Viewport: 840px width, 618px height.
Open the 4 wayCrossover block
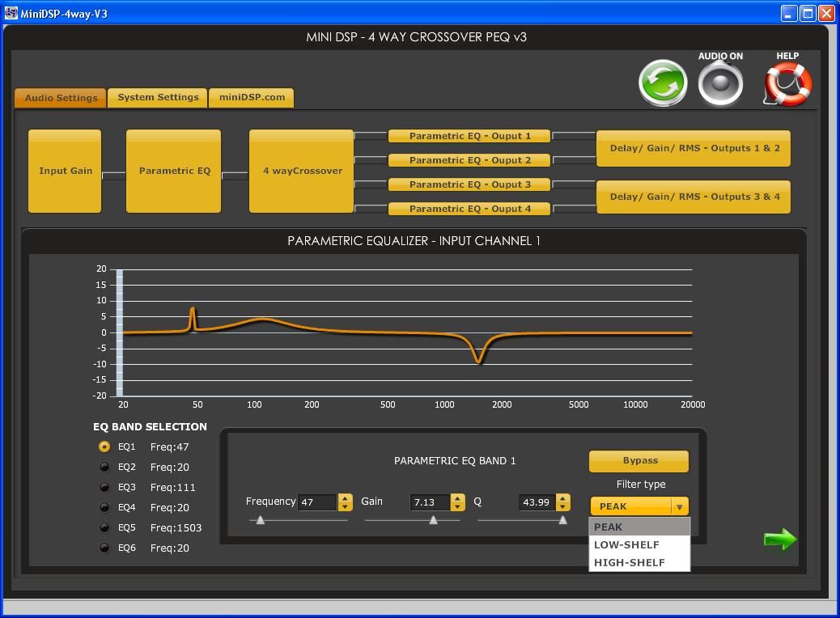301,171
